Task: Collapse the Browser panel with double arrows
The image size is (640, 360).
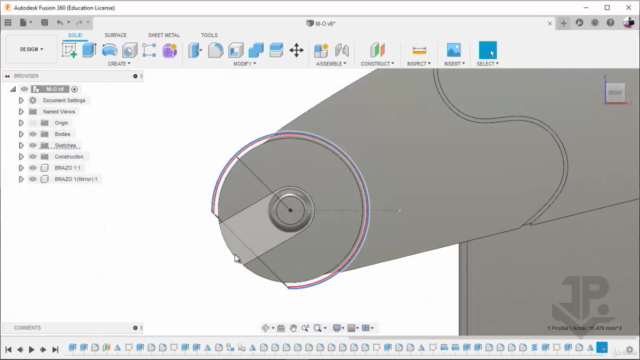Action: pyautogui.click(x=7, y=76)
